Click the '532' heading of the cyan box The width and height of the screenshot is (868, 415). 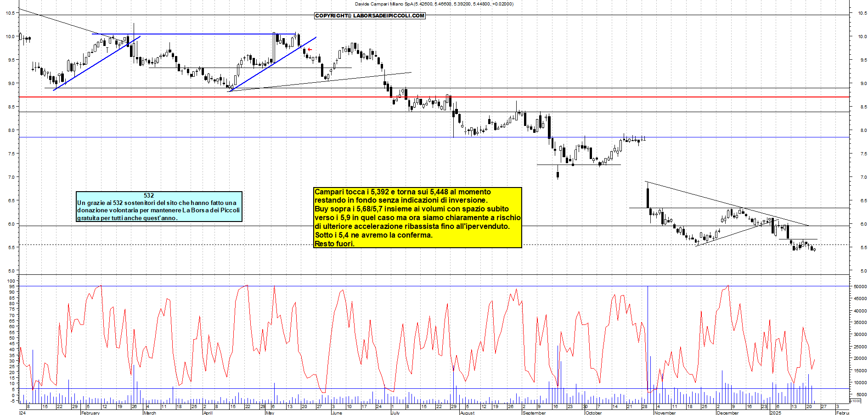[149, 195]
